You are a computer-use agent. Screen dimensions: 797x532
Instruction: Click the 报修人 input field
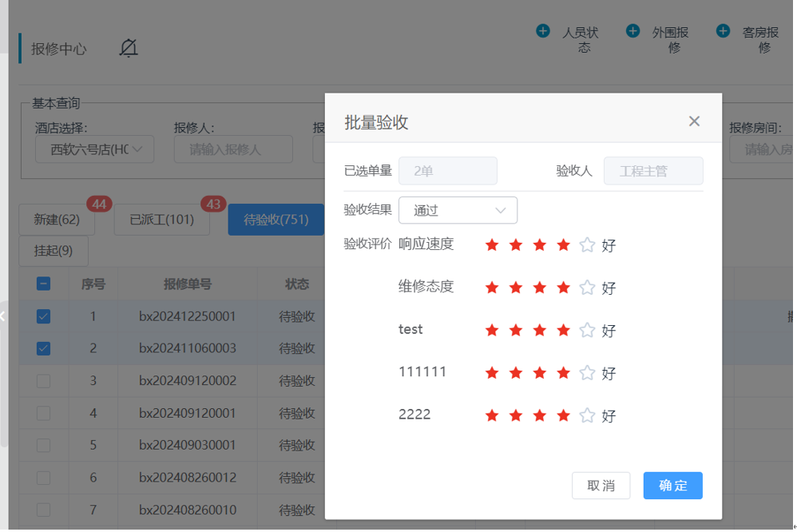(233, 149)
